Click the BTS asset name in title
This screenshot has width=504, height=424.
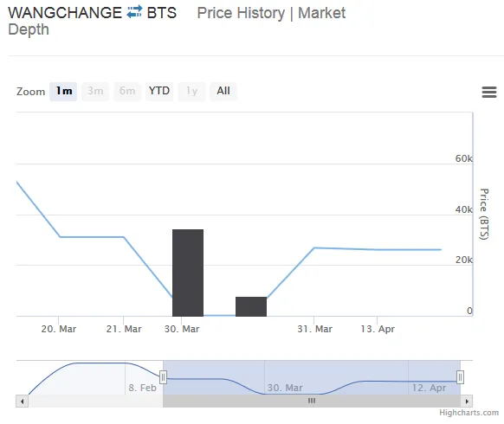coord(162,13)
